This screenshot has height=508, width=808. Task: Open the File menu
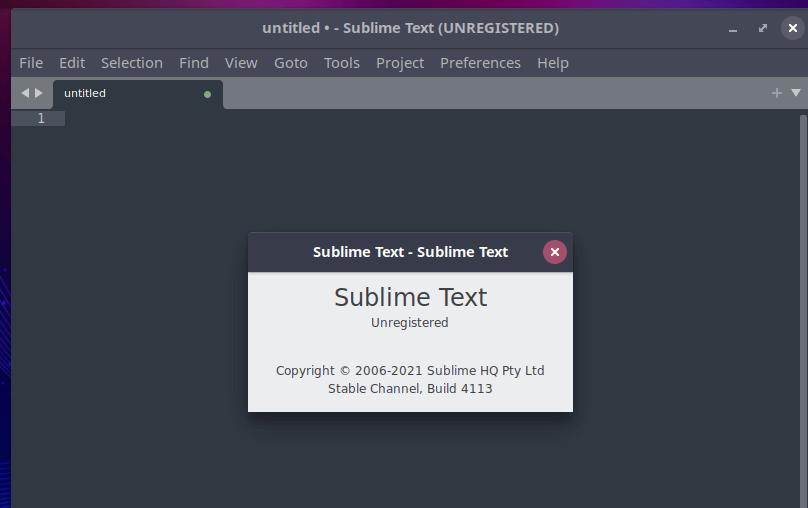[x=31, y=63]
